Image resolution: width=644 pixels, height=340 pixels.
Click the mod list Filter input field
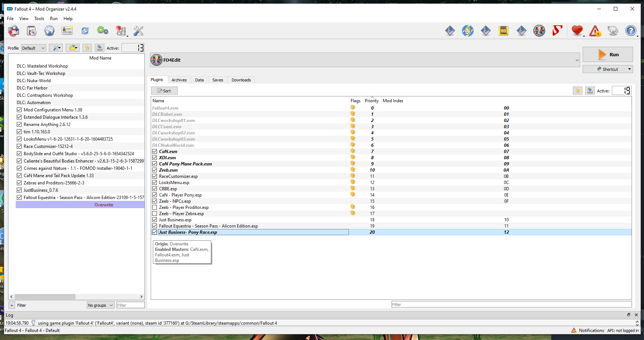[x=131, y=305]
